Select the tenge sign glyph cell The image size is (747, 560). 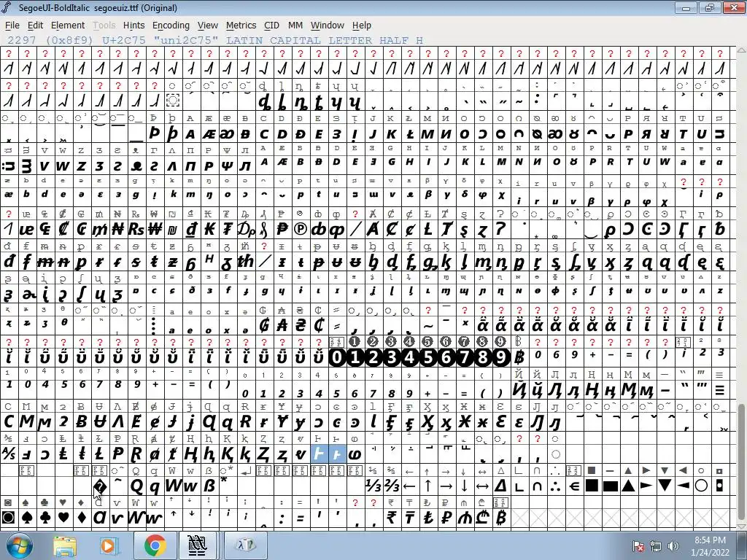pos(410,517)
